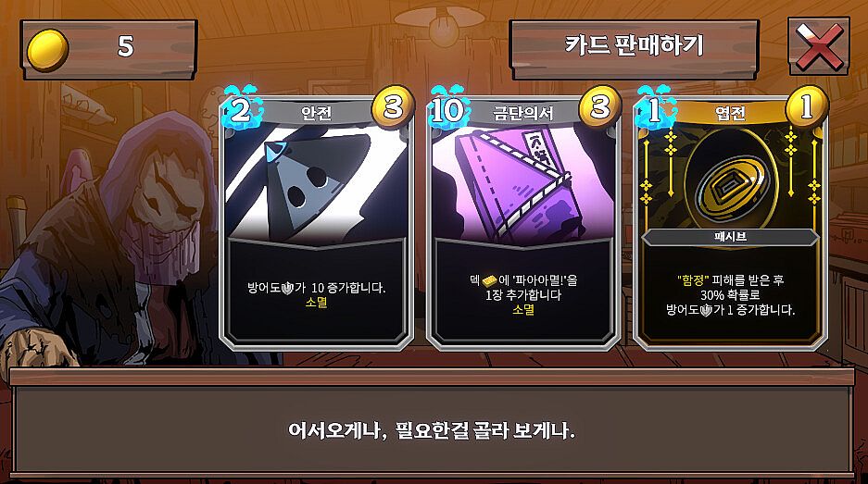
Task: Click gold price 3 on 안전 card
Action: tap(393, 106)
